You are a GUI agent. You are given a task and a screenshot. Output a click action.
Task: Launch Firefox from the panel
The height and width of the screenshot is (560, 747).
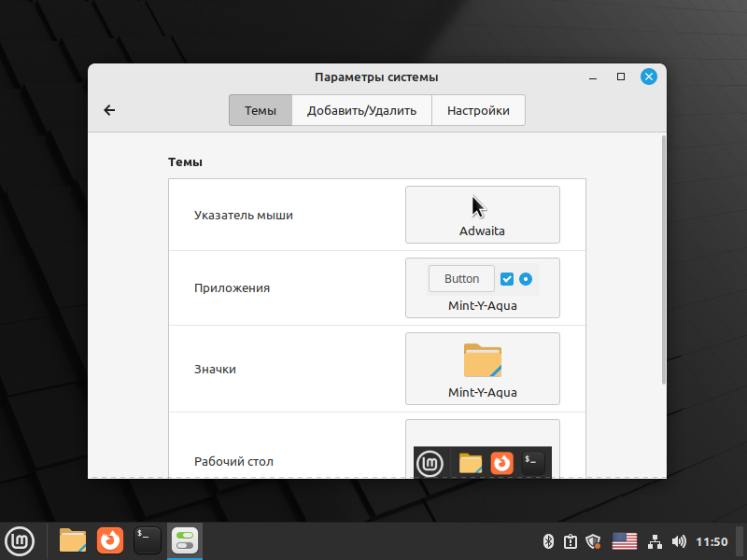point(110,541)
